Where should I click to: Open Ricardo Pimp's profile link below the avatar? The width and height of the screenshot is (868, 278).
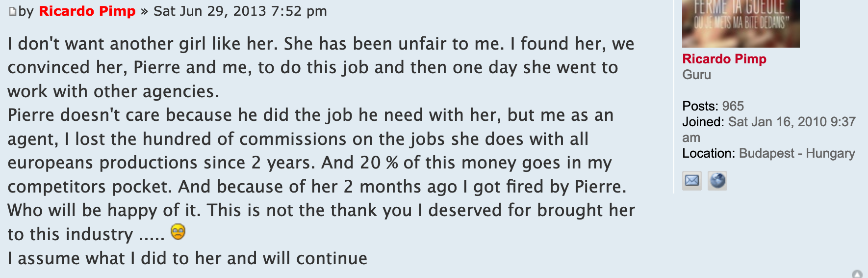[724, 59]
